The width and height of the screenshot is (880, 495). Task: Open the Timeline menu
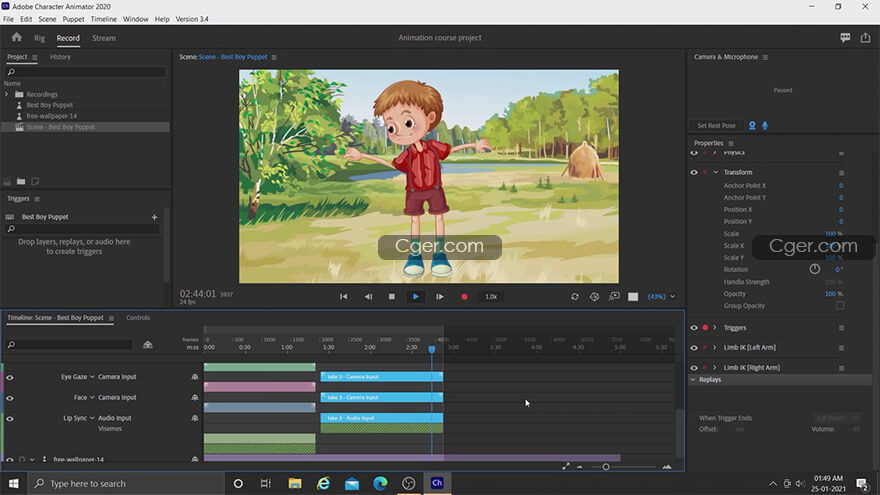[x=104, y=19]
